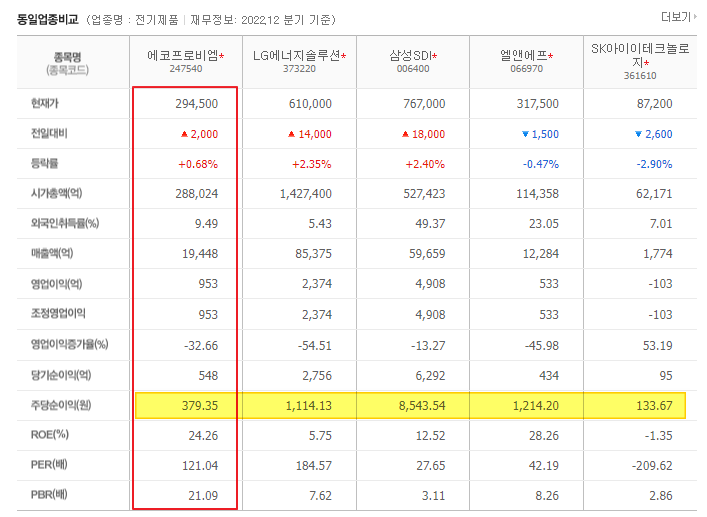Click net income value 6,292
This screenshot has width=707, height=517.
[x=430, y=376]
